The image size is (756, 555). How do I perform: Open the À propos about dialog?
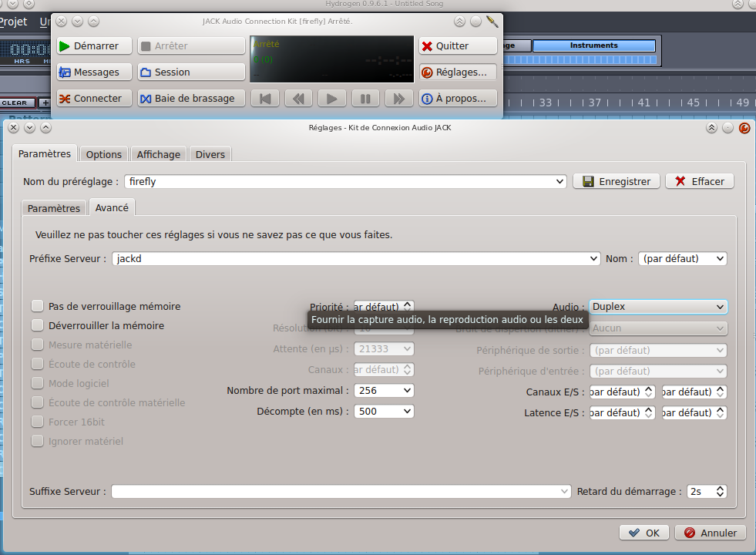pyautogui.click(x=458, y=98)
